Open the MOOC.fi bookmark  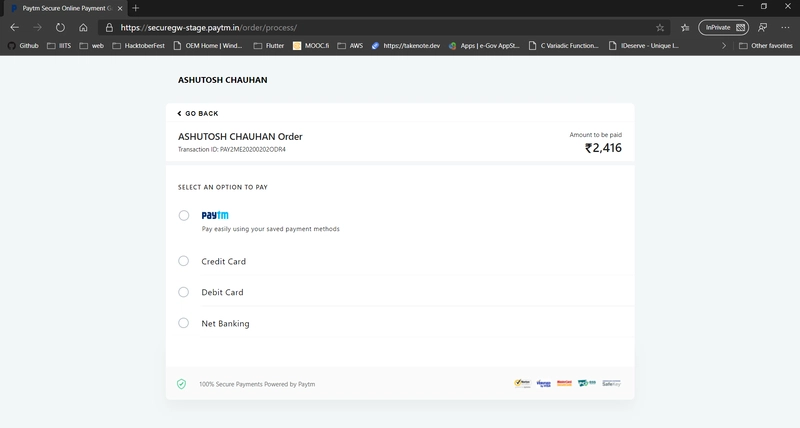click(311, 45)
